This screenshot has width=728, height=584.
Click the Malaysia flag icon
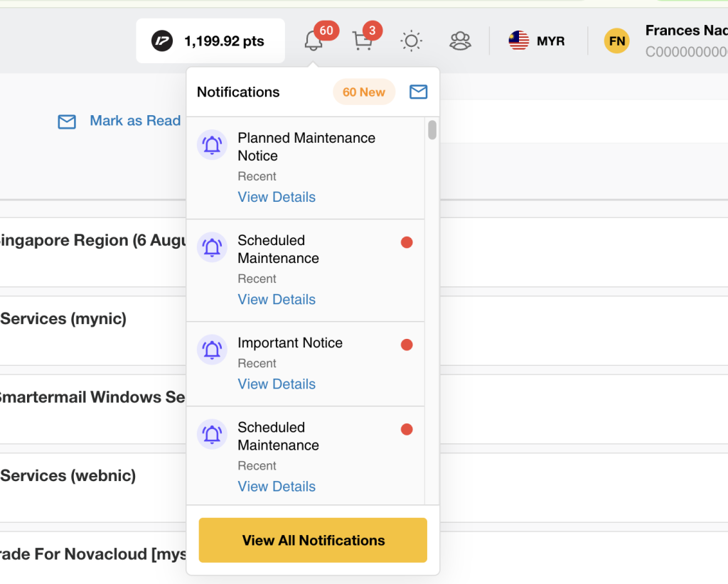518,40
